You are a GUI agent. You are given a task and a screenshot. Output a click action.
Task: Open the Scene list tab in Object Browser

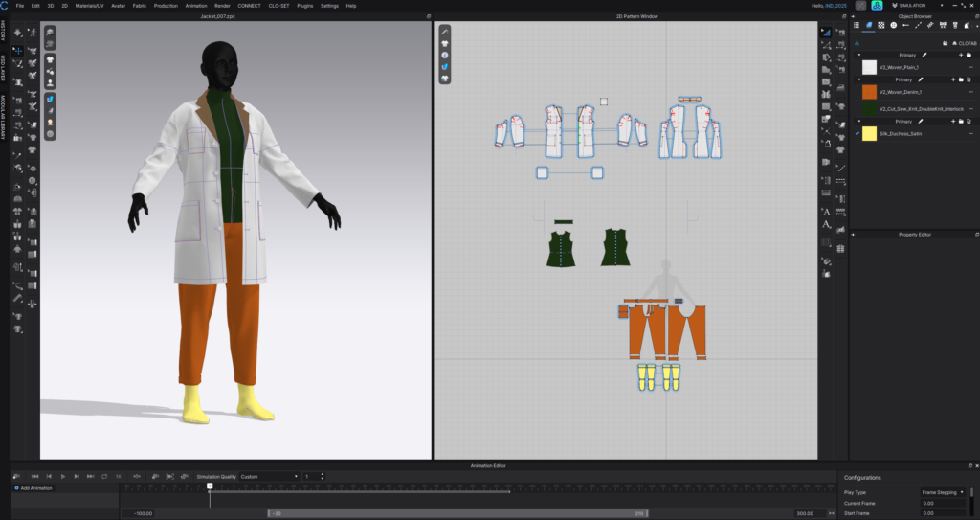tap(857, 25)
